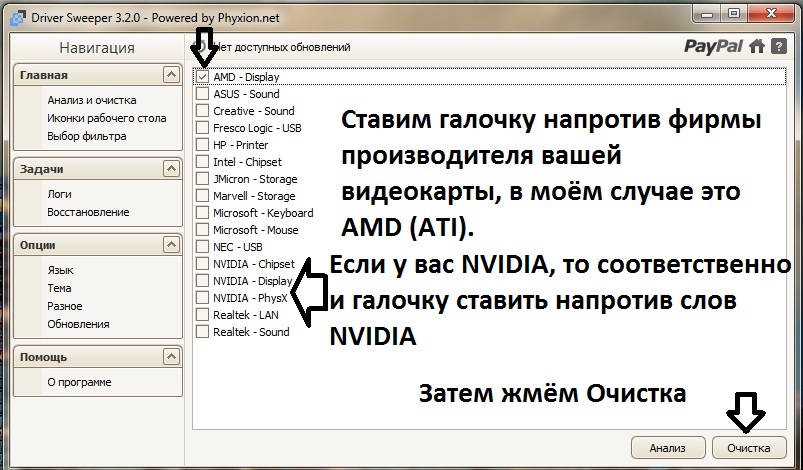Tick the Fresco Logic - USB checkbox
The width and height of the screenshot is (803, 470).
(x=203, y=127)
